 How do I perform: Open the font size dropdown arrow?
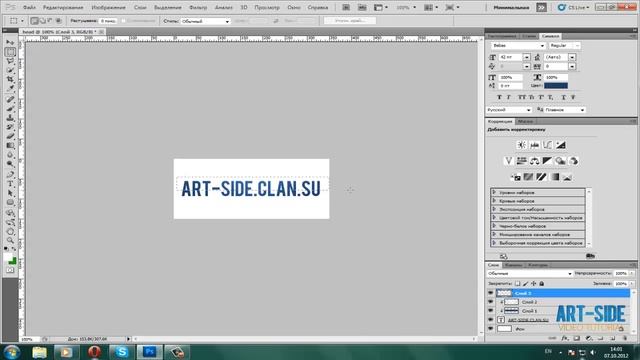[x=527, y=57]
